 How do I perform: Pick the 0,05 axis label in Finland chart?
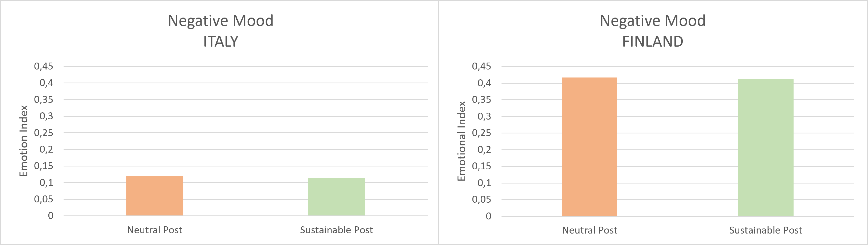point(481,199)
